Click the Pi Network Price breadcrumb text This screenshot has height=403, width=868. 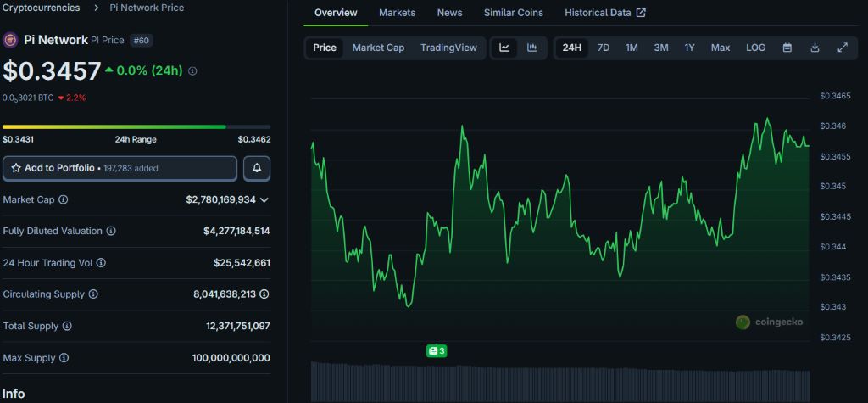(x=147, y=8)
